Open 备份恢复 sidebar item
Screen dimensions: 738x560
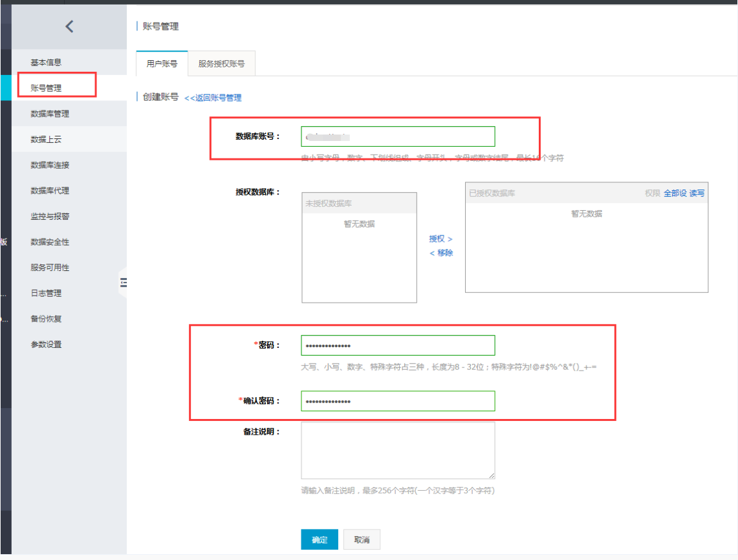pyautogui.click(x=46, y=319)
